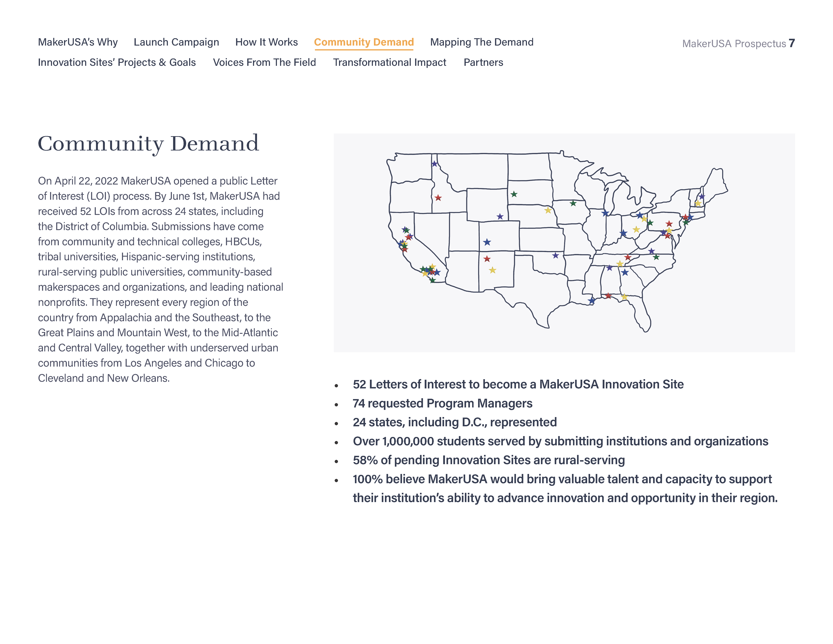
Task: Click the Community Demand page heading
Action: [x=148, y=143]
